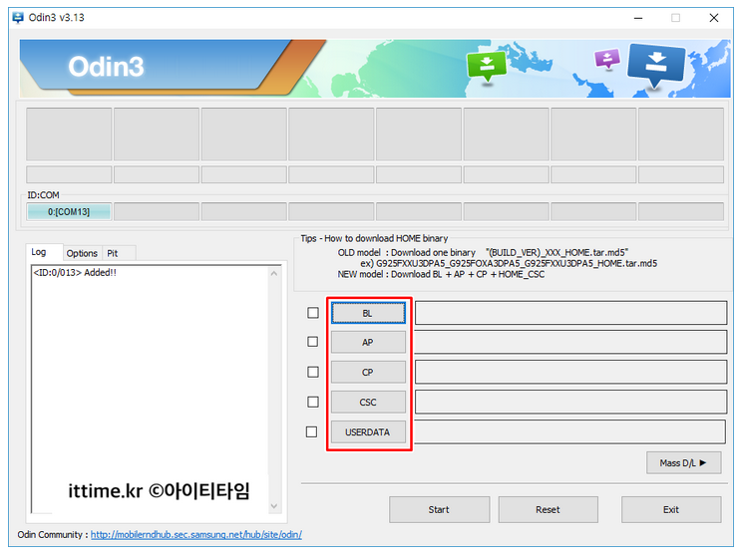
Task: Click the Exit button
Action: (x=671, y=510)
